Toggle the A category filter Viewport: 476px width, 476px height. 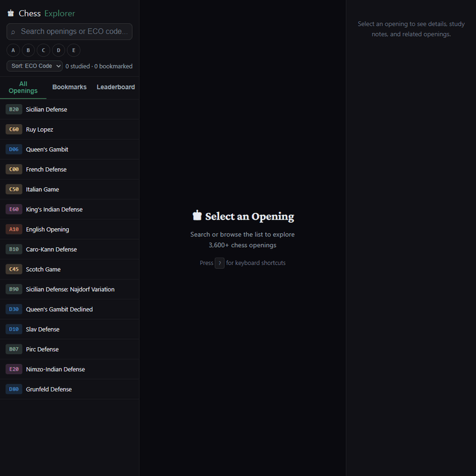(13, 51)
